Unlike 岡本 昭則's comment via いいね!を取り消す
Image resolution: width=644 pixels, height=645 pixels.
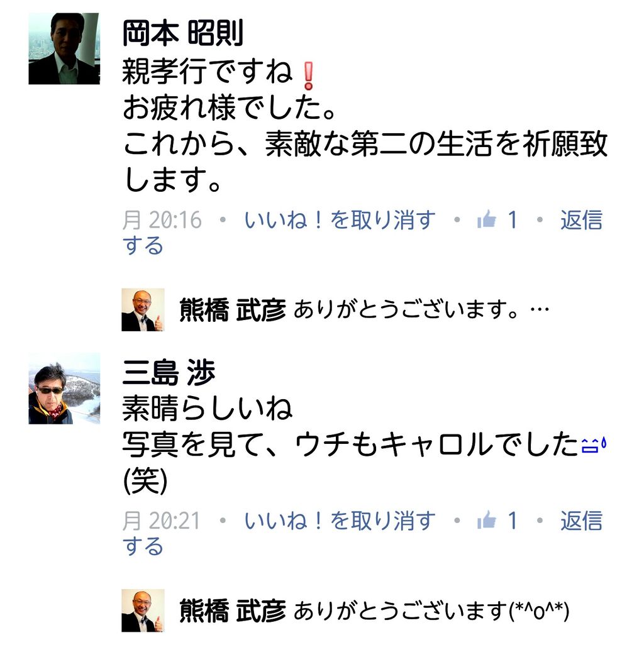click(340, 219)
